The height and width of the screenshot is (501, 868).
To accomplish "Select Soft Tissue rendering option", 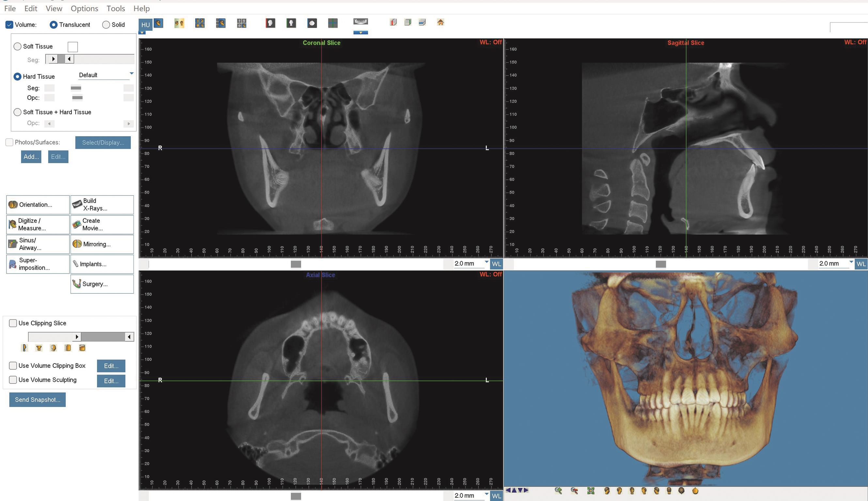I will coord(18,46).
